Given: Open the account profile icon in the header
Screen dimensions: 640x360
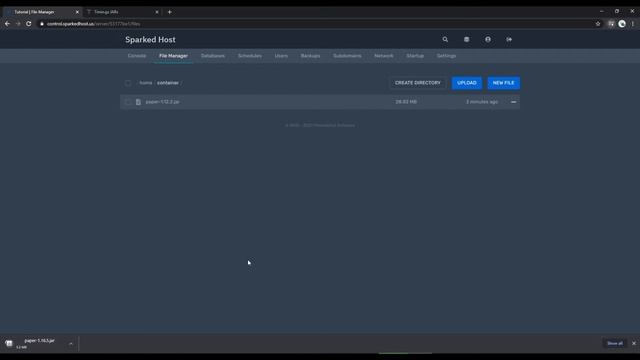Looking at the screenshot, I should click(488, 40).
